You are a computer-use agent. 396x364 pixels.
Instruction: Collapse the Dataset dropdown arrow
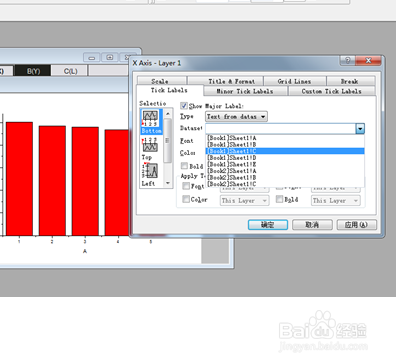360,128
